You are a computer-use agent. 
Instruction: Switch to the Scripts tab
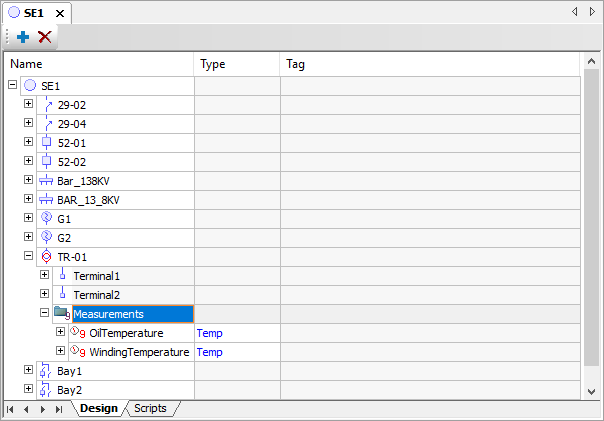(x=150, y=409)
